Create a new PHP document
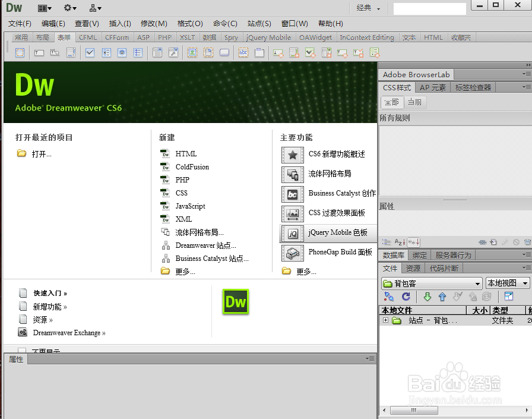Viewport: 532px width, 419px height. (x=182, y=179)
